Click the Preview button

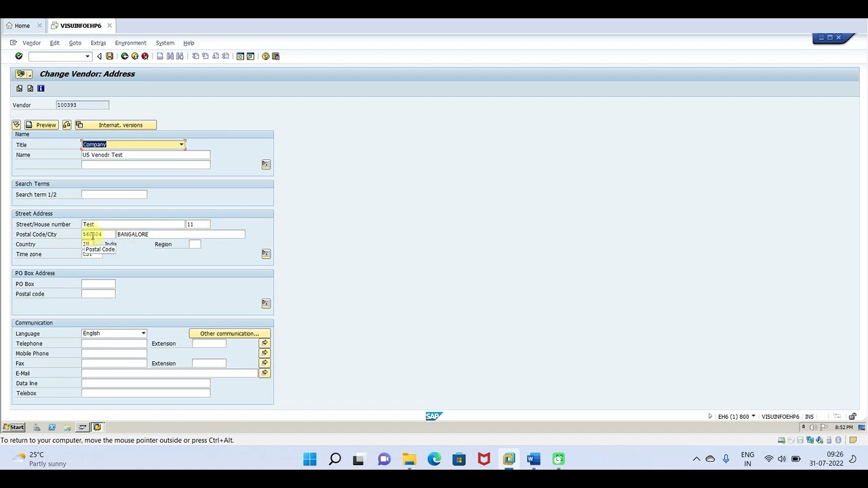(41, 125)
